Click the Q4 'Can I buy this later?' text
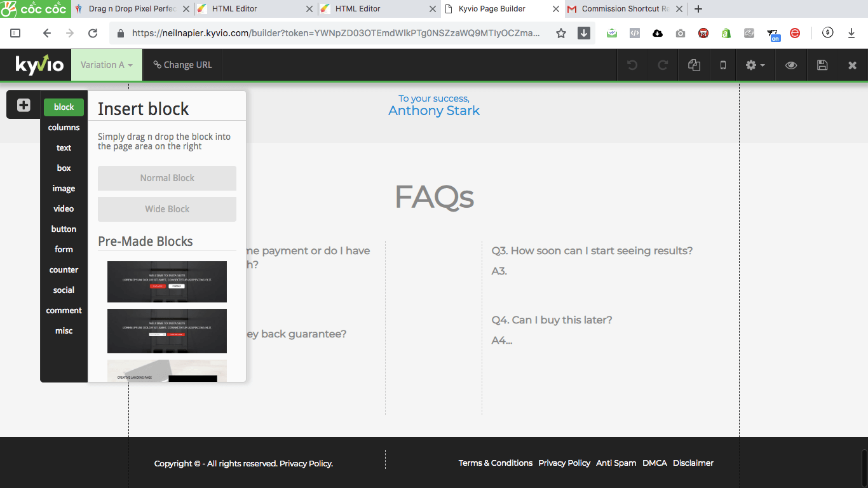Viewport: 868px width, 488px height. point(552,320)
